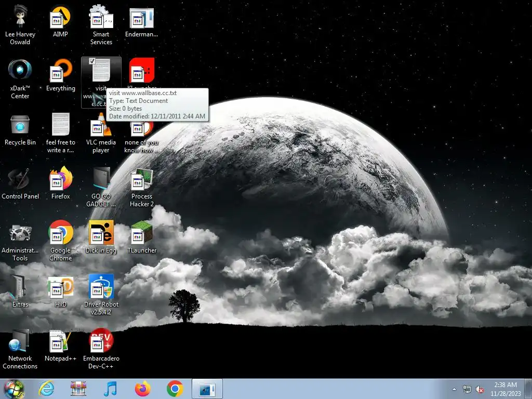Launch Firefox from the taskbar

tap(142, 389)
